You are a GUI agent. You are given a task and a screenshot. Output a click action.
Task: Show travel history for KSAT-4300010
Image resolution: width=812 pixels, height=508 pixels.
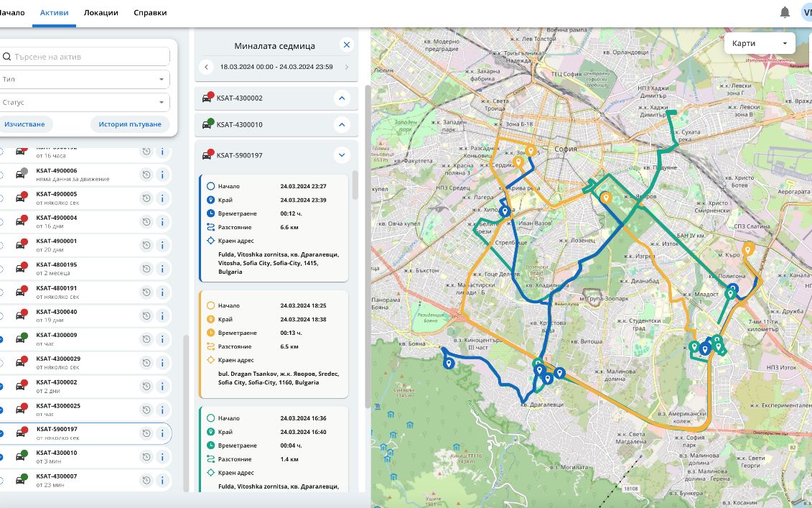[x=146, y=457]
